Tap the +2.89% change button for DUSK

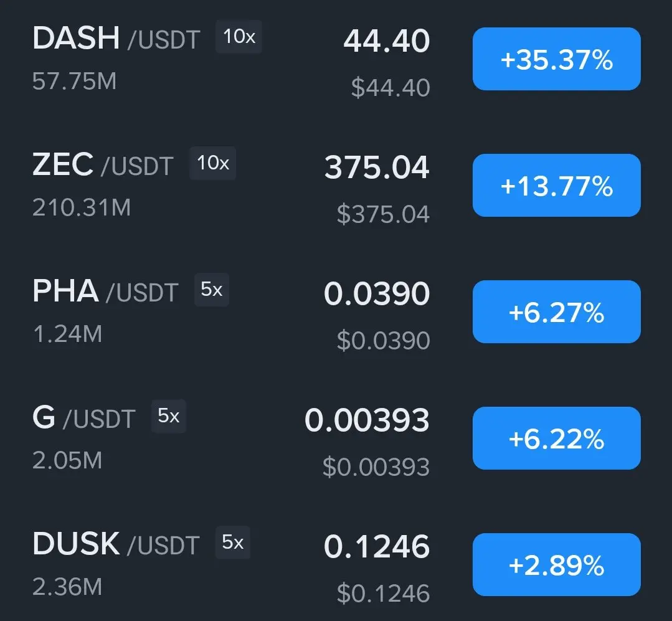556,564
